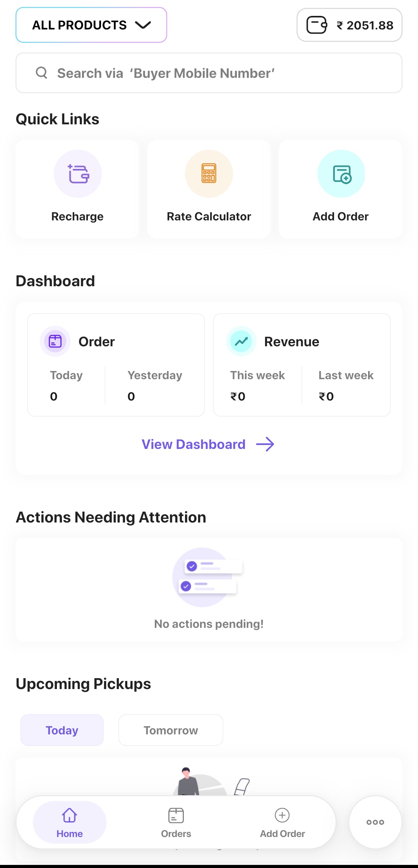Select the Today pickups tab
Viewport: 418px width, 868px height.
pos(62,730)
